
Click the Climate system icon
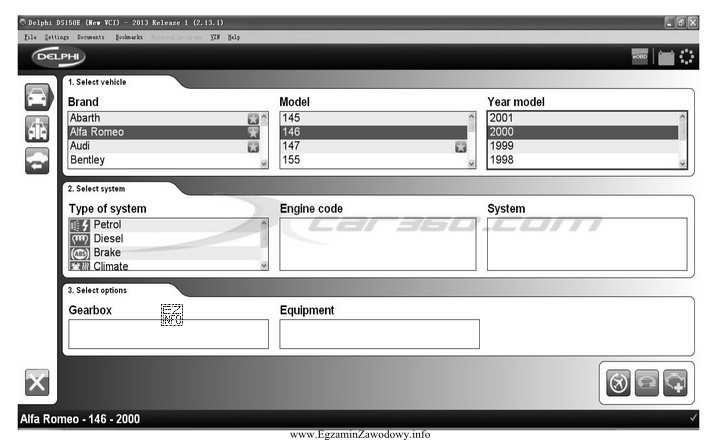click(x=79, y=266)
